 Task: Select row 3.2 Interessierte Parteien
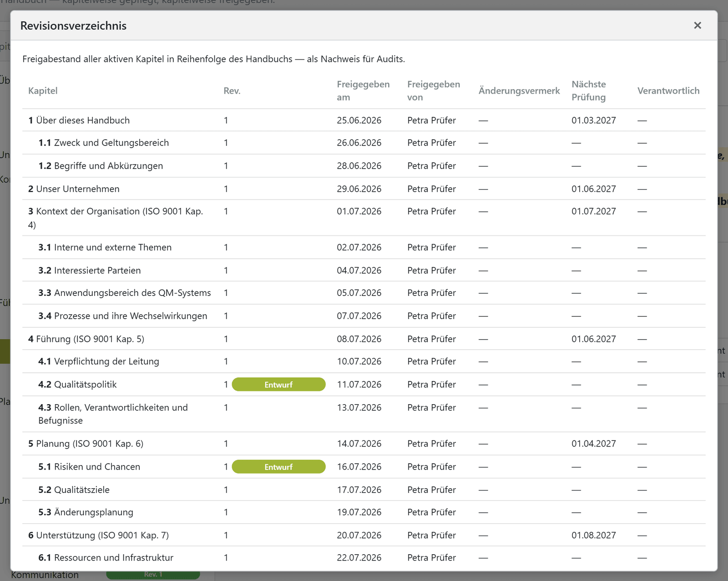pos(364,270)
